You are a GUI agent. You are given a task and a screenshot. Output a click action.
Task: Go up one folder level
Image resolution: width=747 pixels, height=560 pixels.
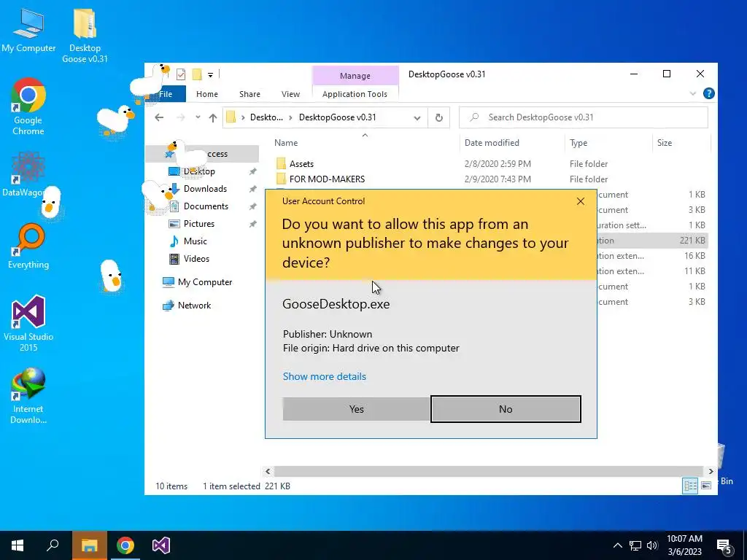(212, 117)
